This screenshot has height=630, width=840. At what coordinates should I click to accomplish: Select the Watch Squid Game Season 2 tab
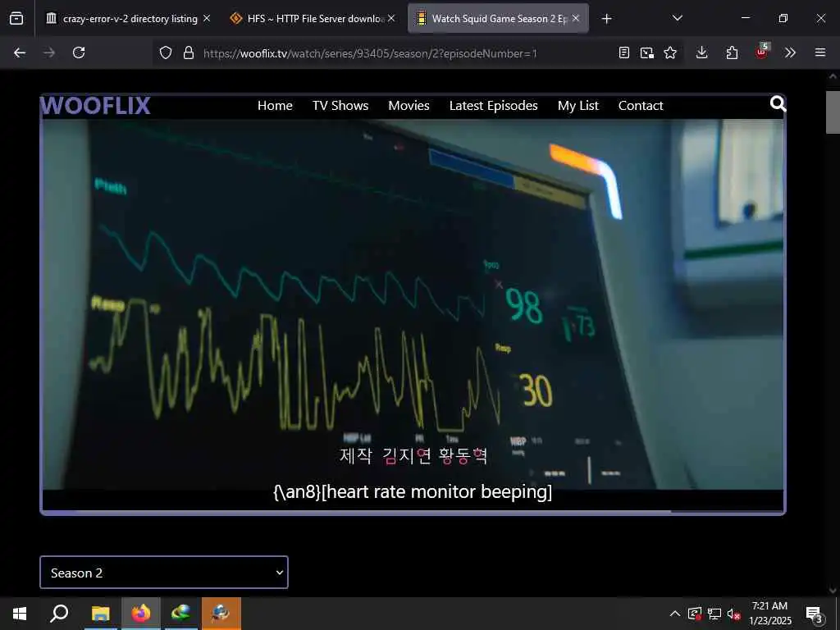point(498,19)
